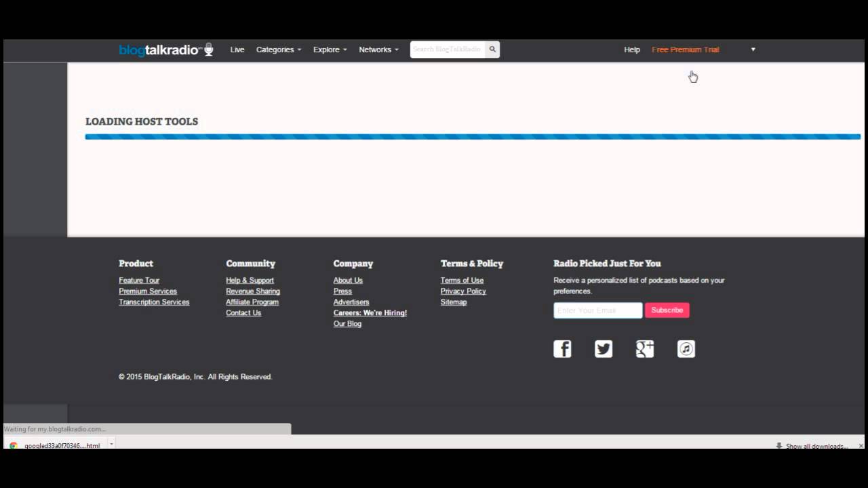
Task: Click Show all downloads
Action: pos(812,446)
